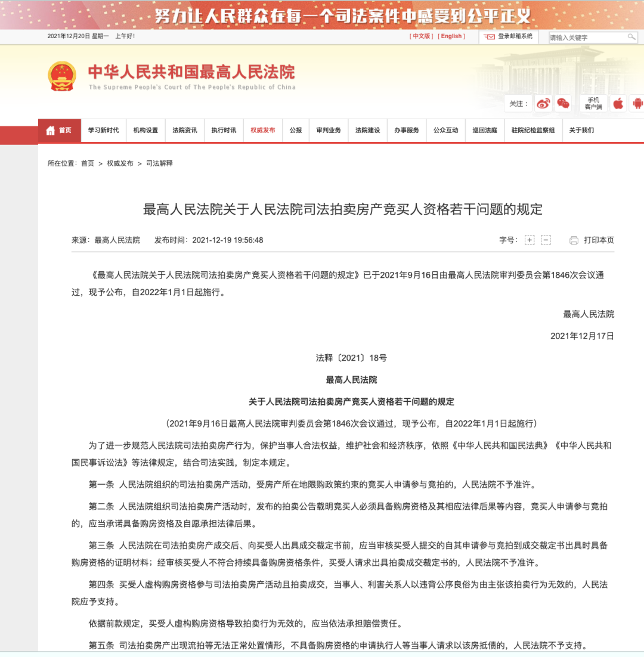Open the 办事服务 menu

(x=407, y=131)
